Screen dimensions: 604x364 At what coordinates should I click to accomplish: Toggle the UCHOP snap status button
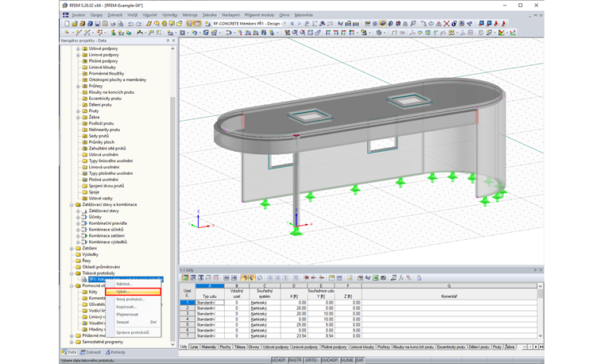[278, 359]
